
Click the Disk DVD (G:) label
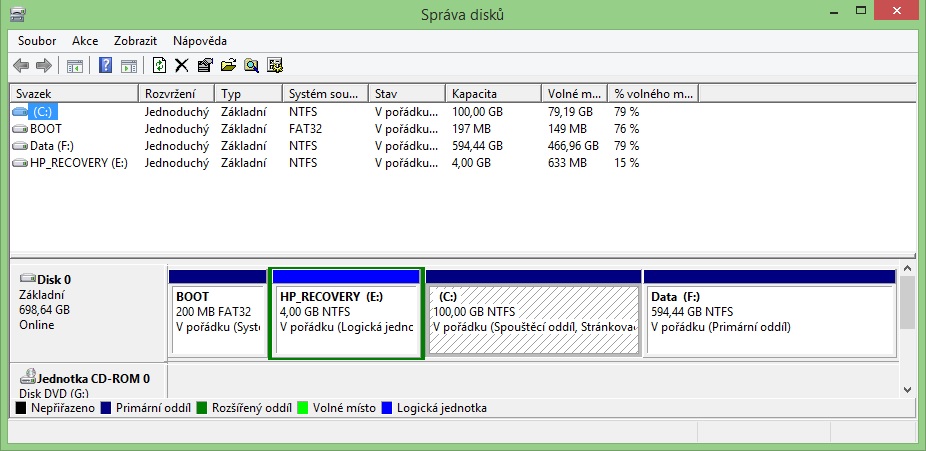[54, 393]
